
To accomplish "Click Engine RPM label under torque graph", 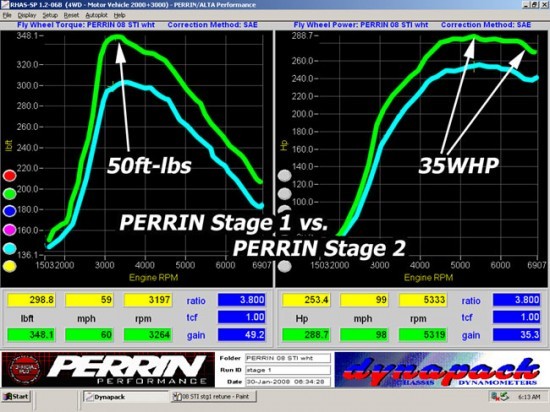I will [154, 278].
